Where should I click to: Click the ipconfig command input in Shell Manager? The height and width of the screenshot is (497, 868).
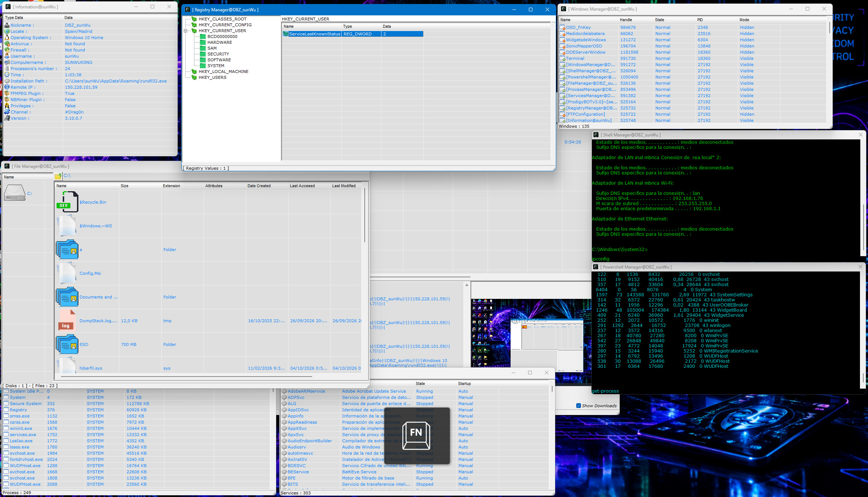pyautogui.click(x=726, y=259)
